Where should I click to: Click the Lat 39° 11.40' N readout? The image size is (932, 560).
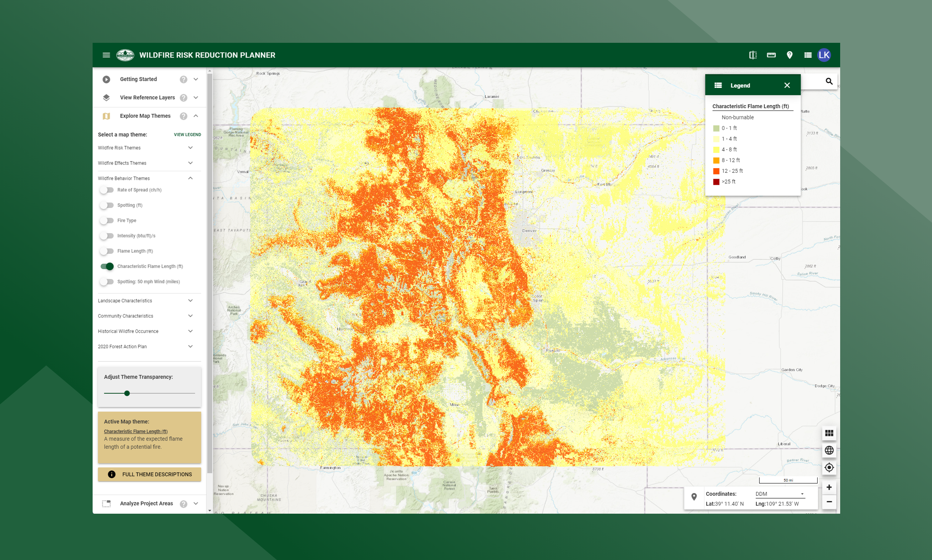(725, 504)
